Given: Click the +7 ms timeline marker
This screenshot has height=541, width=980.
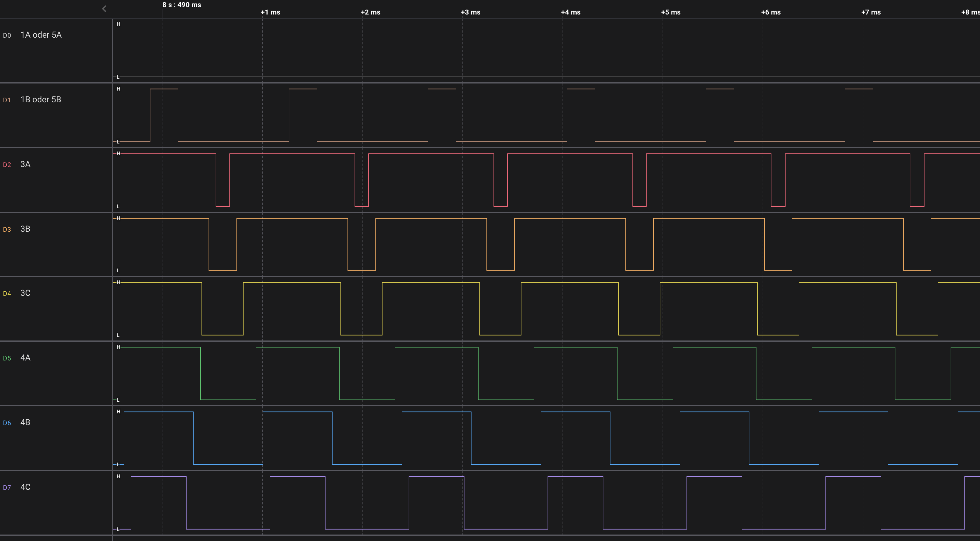Looking at the screenshot, I should click(x=871, y=12).
